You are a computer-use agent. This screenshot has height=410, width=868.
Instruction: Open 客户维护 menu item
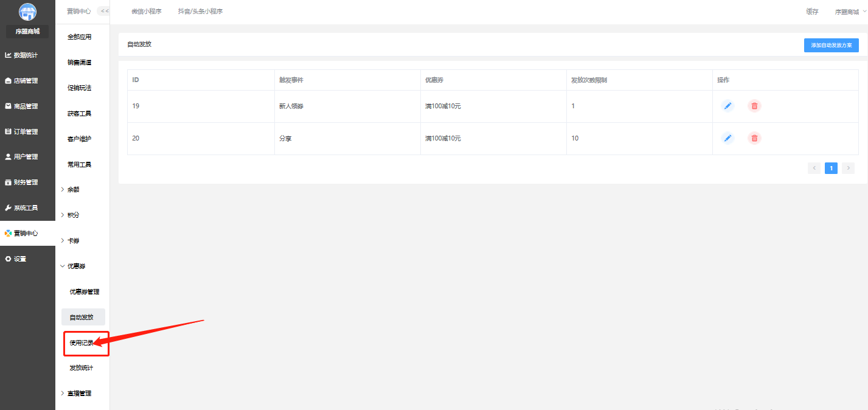pyautogui.click(x=80, y=139)
